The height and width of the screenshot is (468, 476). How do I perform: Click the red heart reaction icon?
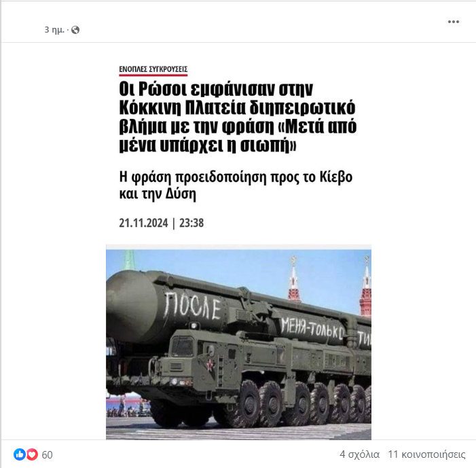coord(32,454)
